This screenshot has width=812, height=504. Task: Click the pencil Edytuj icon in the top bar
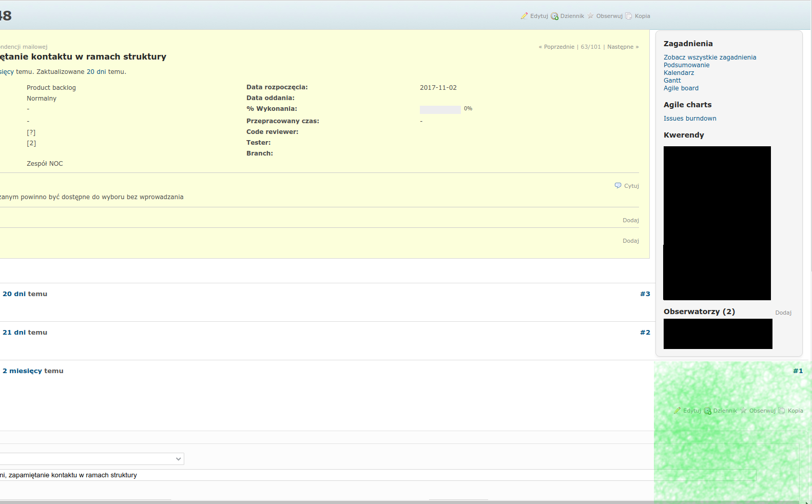click(x=524, y=16)
